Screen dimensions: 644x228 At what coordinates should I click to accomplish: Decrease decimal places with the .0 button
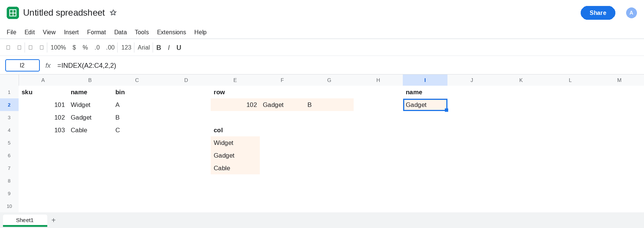pos(97,47)
